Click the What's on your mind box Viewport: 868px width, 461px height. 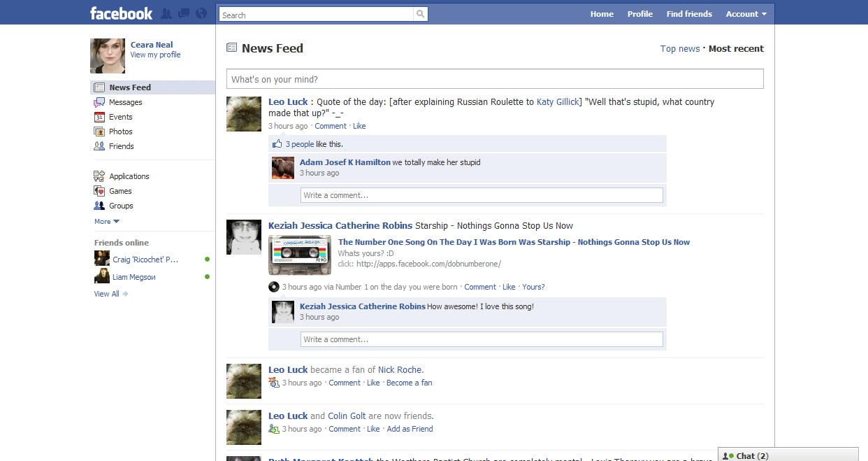point(495,79)
